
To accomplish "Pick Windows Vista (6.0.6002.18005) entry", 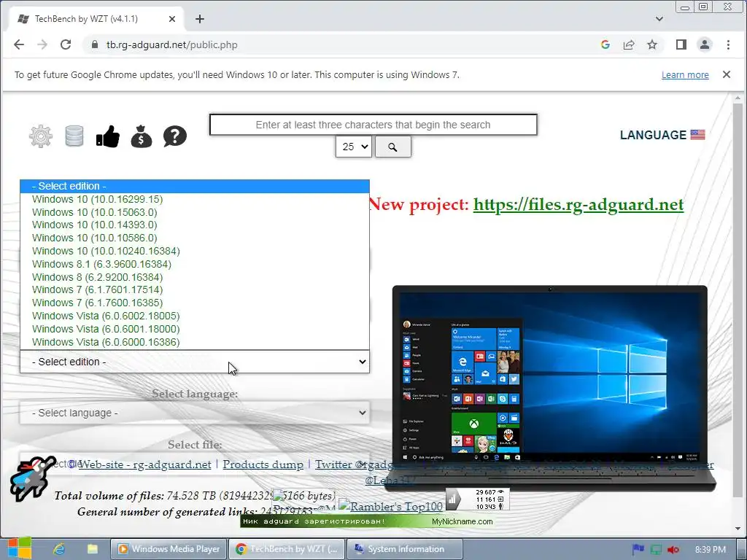I will [x=194, y=316].
